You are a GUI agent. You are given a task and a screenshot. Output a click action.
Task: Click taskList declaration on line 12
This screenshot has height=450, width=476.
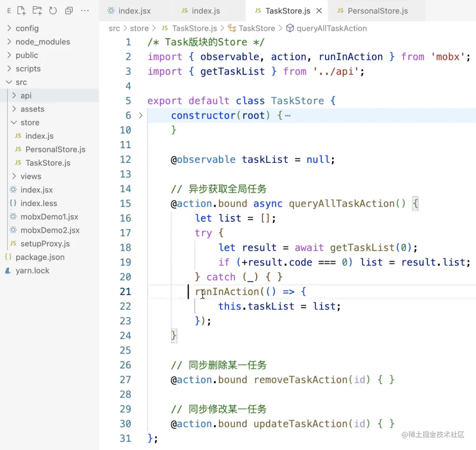click(265, 160)
